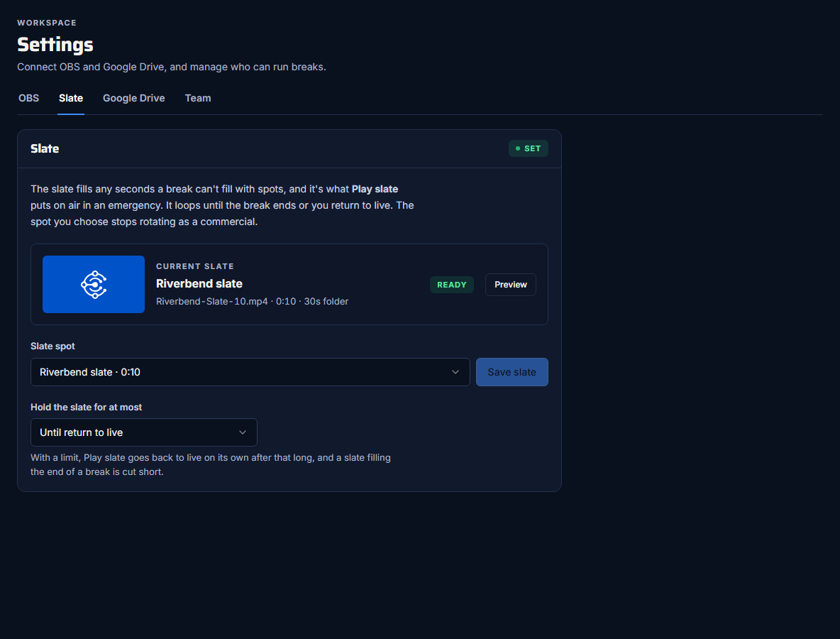Click the CURRENT SLATE label
This screenshot has height=639, width=840.
pos(195,266)
